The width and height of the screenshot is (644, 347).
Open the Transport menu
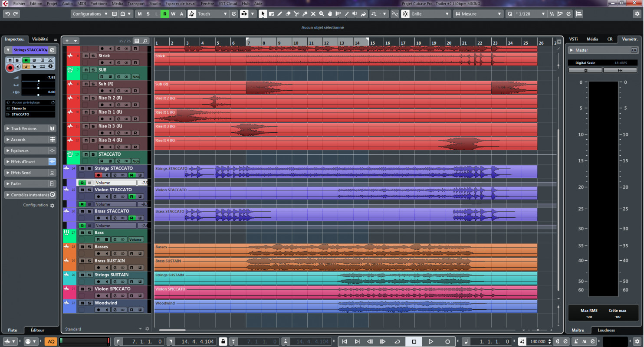136,3
